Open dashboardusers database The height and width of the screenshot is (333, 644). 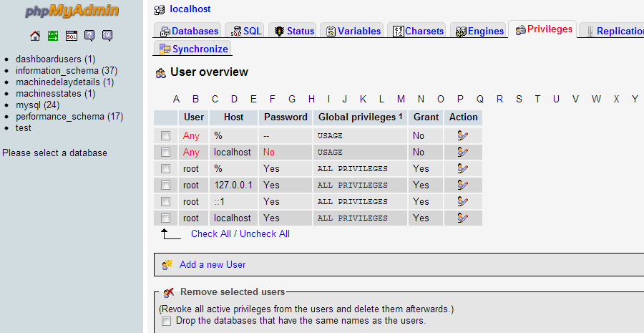coord(55,59)
